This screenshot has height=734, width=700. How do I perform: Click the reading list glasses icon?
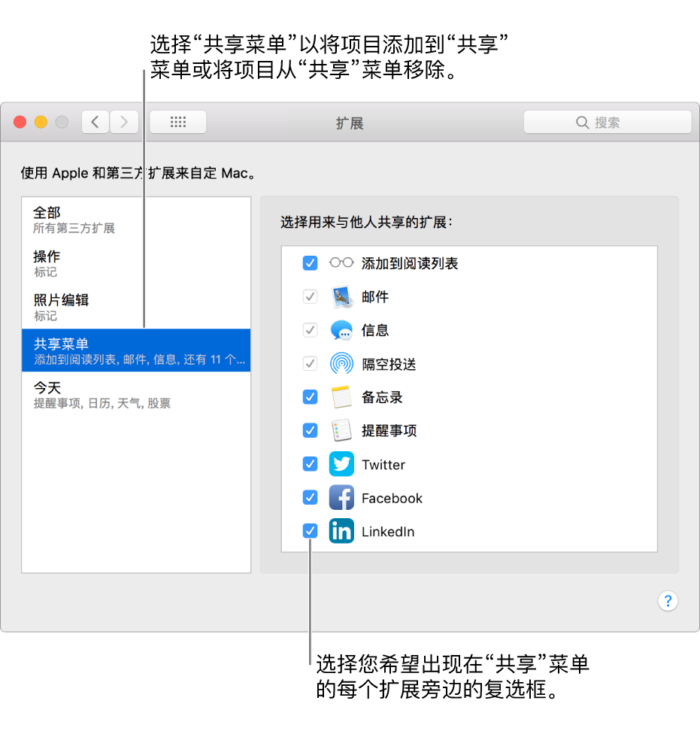(341, 263)
